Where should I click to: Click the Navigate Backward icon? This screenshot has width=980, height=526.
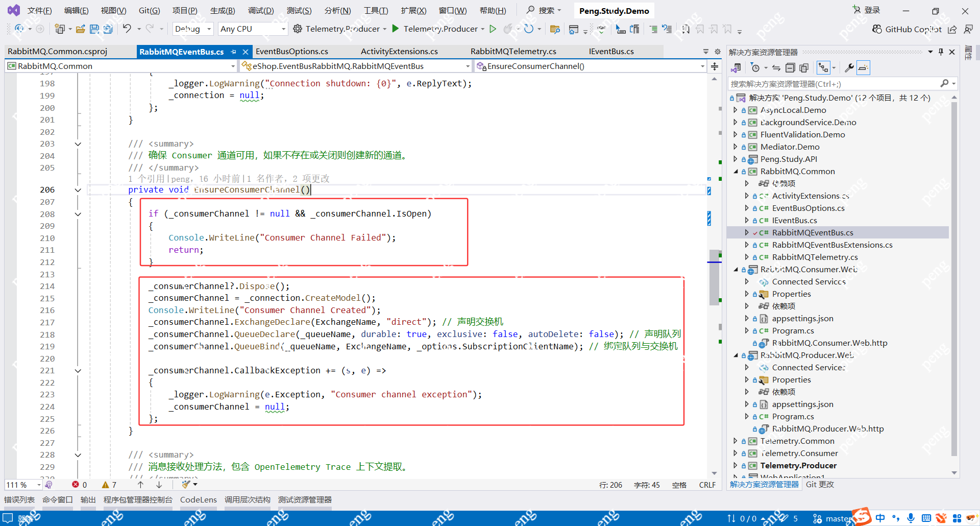coord(19,29)
